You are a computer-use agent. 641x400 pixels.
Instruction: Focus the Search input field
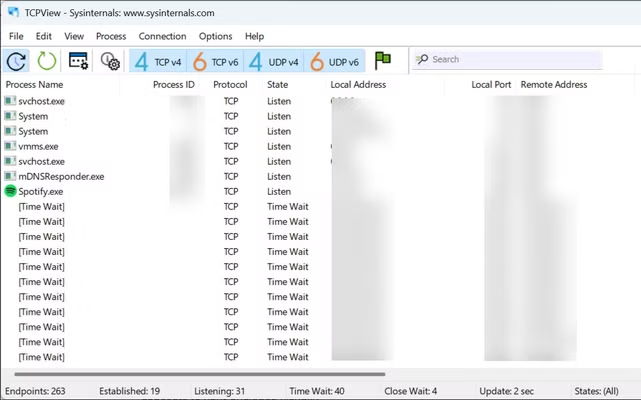(x=507, y=60)
